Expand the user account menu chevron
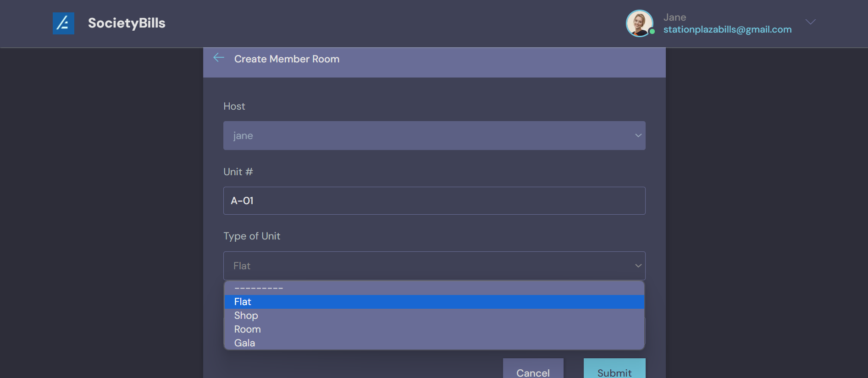 [x=810, y=22]
